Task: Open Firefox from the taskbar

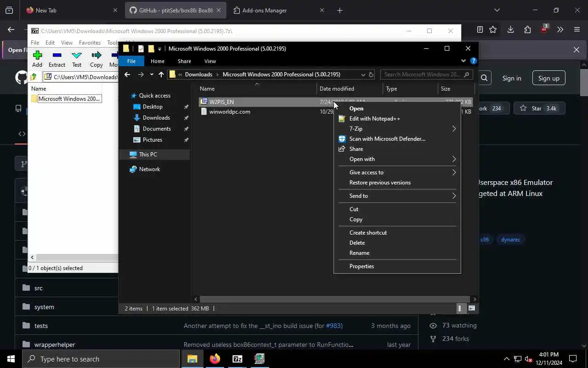Action: pyautogui.click(x=215, y=359)
